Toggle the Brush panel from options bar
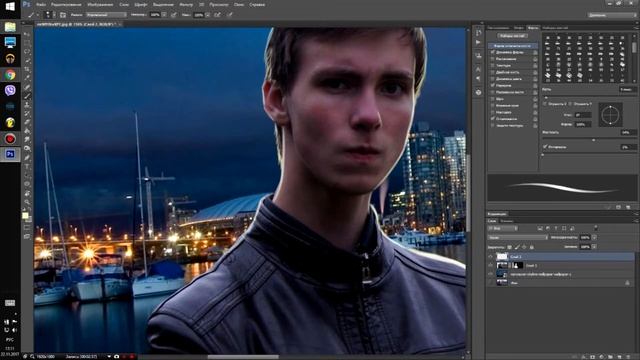This screenshot has width=640, height=360. (x=63, y=15)
